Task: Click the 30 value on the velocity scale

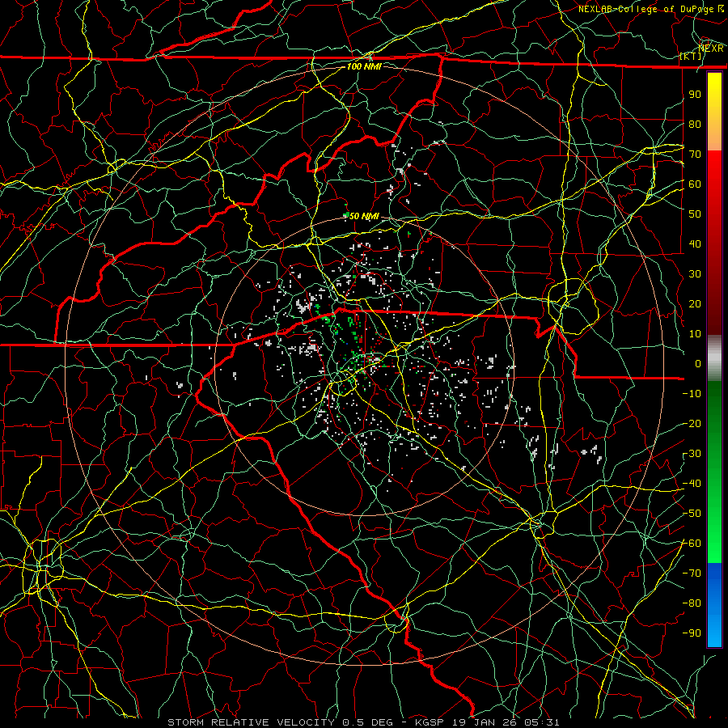Action: [695, 274]
